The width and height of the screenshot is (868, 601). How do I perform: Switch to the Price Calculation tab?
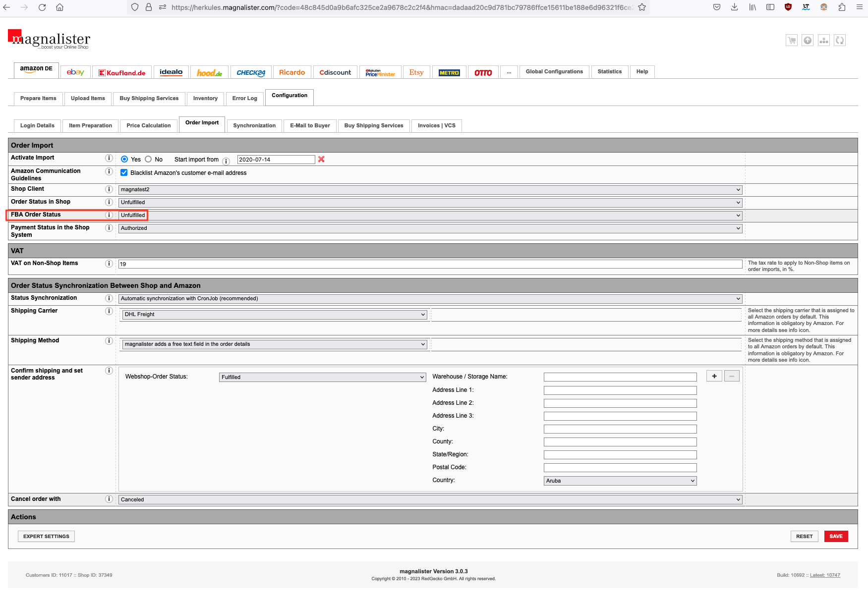click(x=148, y=126)
